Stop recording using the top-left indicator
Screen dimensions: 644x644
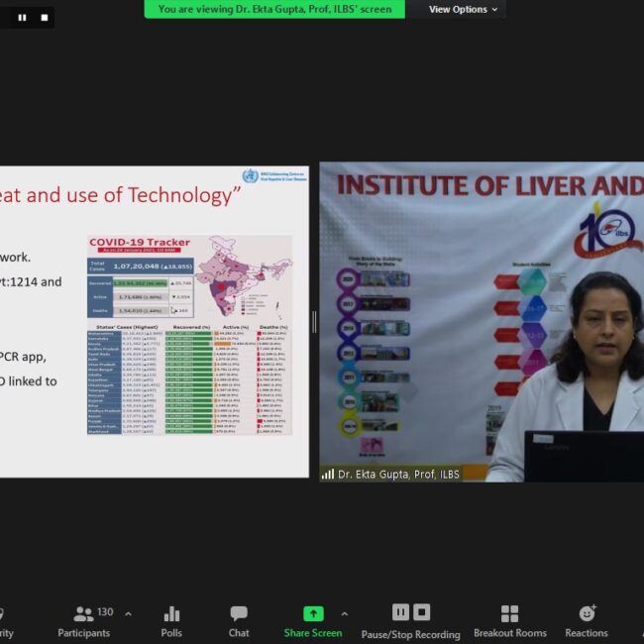pos(44,17)
